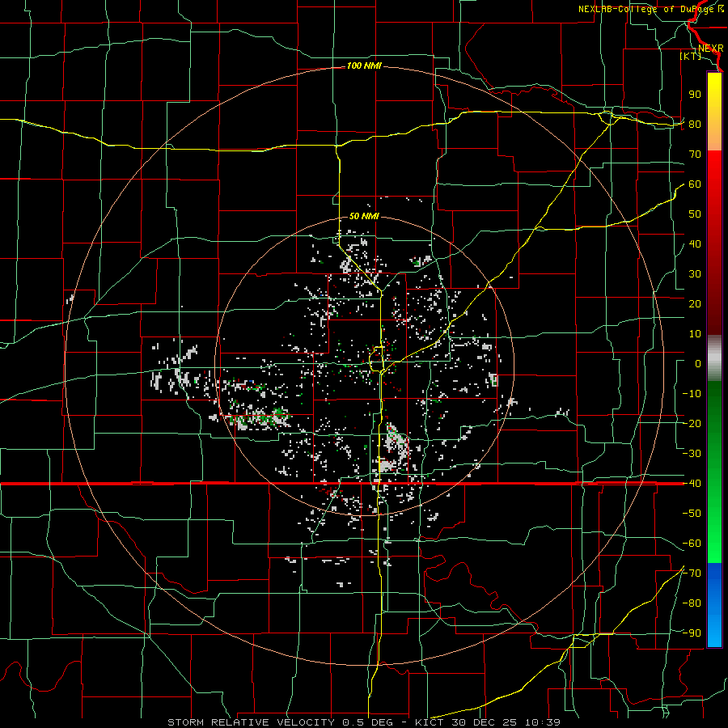Click the 100 NMI range ring label
The width and height of the screenshot is (728, 728).
click(364, 66)
